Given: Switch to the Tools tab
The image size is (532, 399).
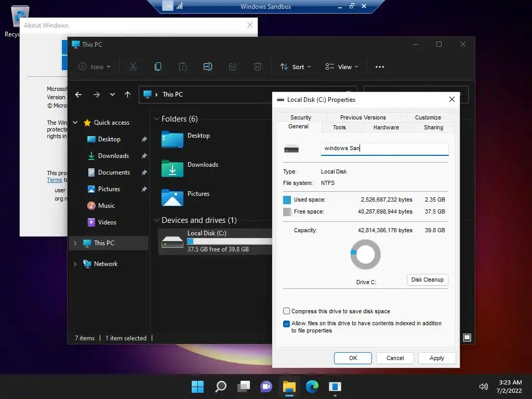Looking at the screenshot, I should [x=339, y=127].
